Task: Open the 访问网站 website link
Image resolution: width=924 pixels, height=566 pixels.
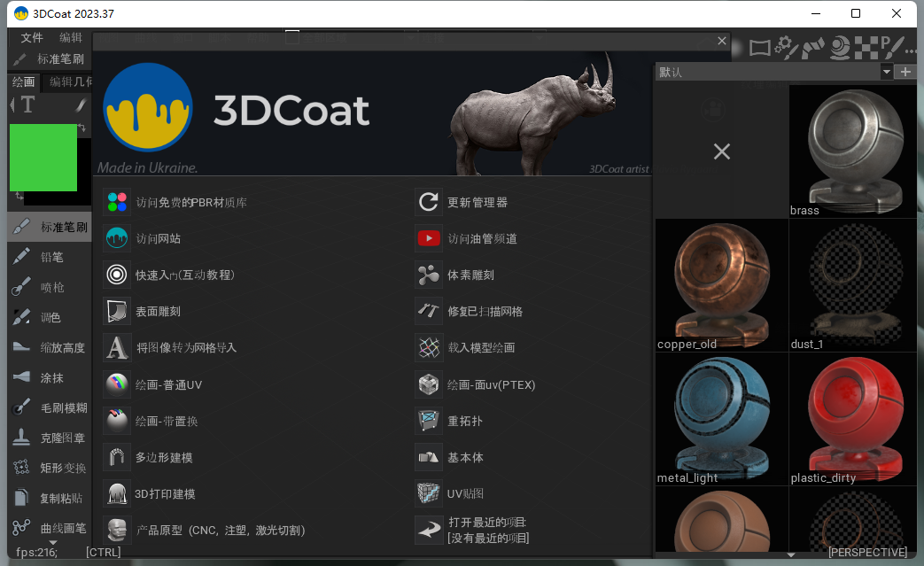Action: (143, 238)
